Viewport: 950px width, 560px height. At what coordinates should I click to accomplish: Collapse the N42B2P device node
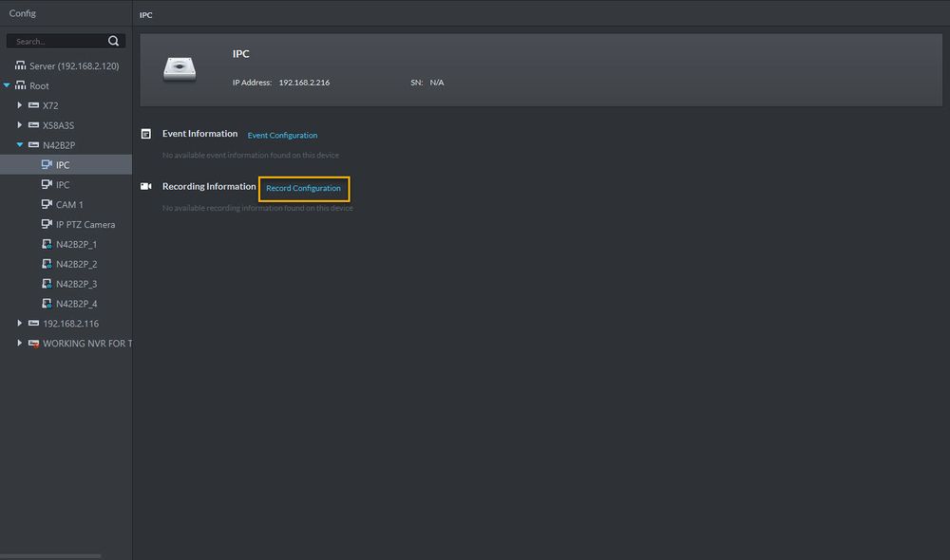click(x=19, y=144)
